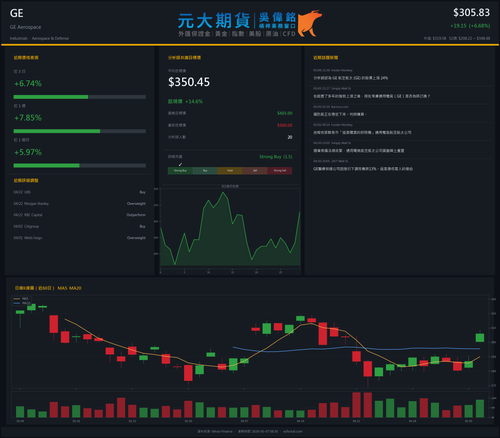
Task: Click the MA5 legend entry in K-line chart
Action: click(x=21, y=299)
